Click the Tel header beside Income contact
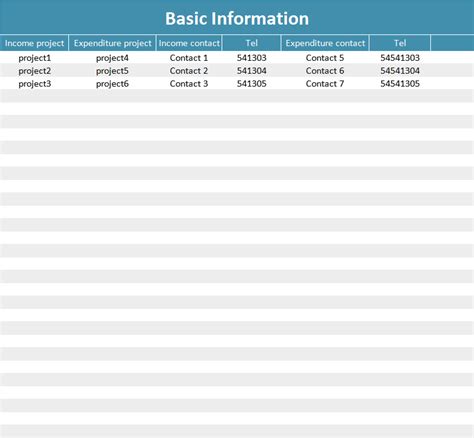 (x=252, y=43)
